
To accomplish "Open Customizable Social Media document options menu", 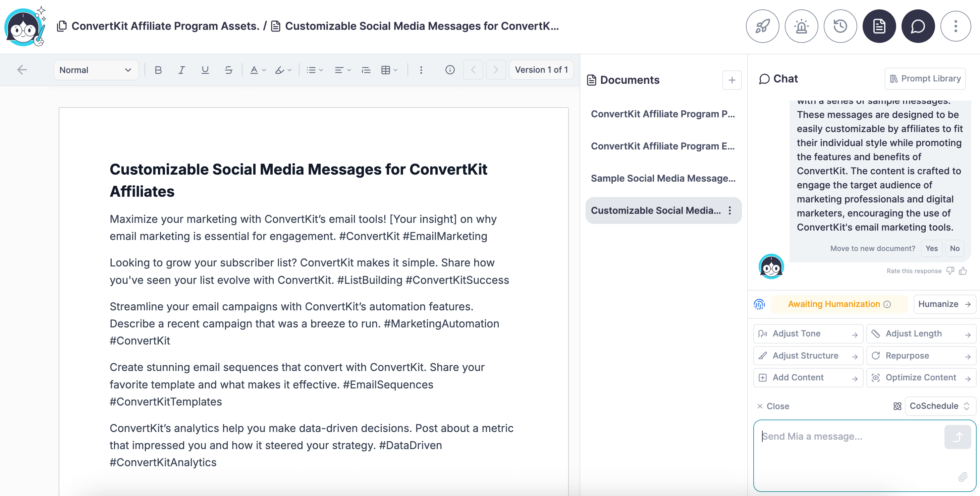I will coord(729,210).
